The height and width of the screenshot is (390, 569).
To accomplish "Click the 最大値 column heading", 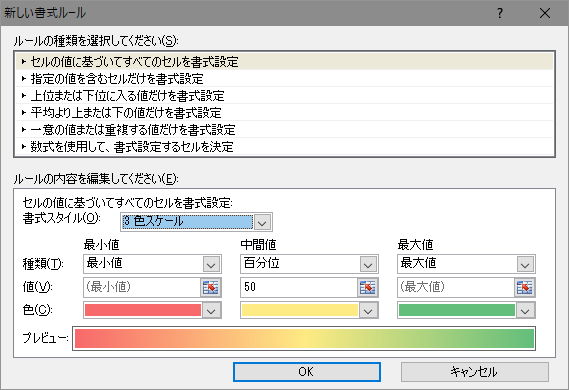I will coord(416,245).
